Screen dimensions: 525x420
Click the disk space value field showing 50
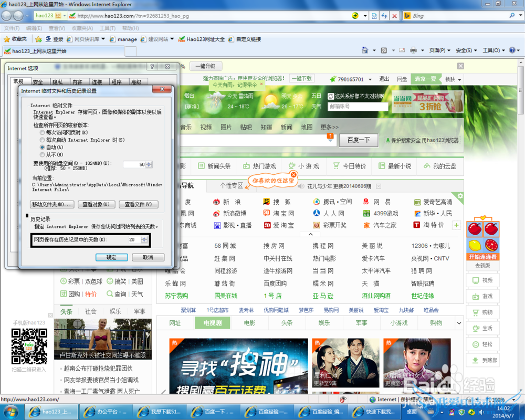pos(134,164)
